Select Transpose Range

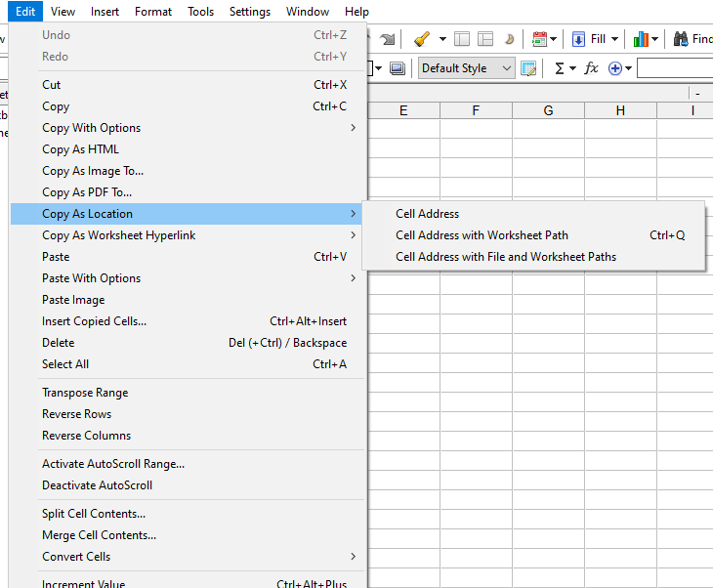point(188,393)
